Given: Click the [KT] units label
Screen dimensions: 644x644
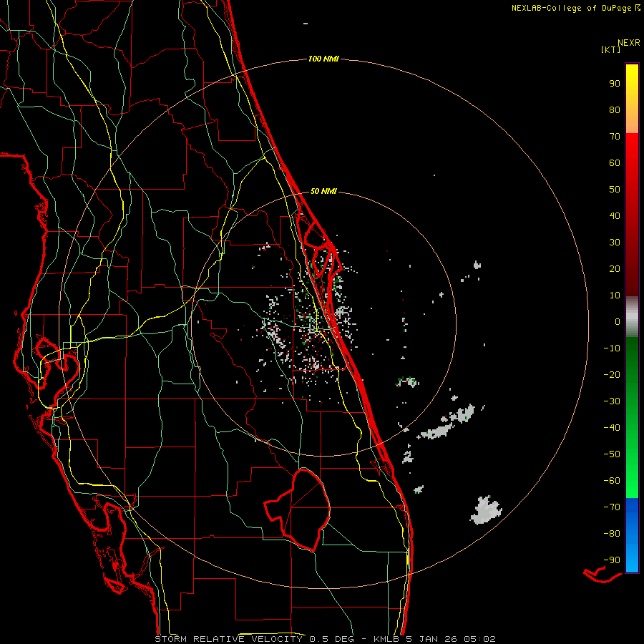Looking at the screenshot, I should pyautogui.click(x=610, y=49).
